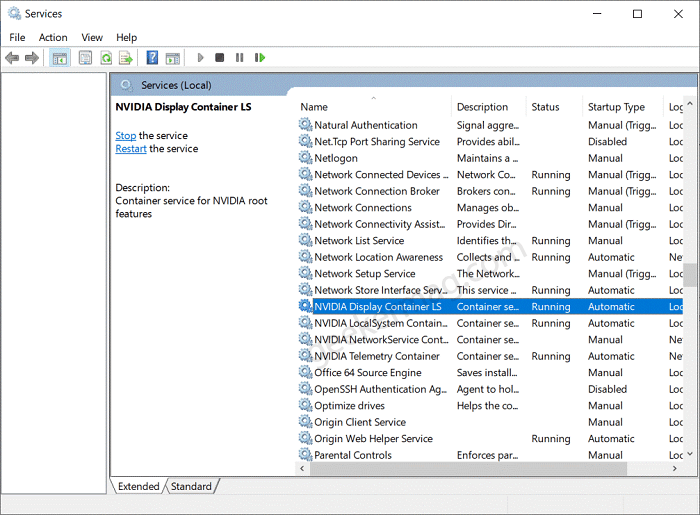Click the gear icon of NVIDIA Telemetry Container

tap(305, 356)
